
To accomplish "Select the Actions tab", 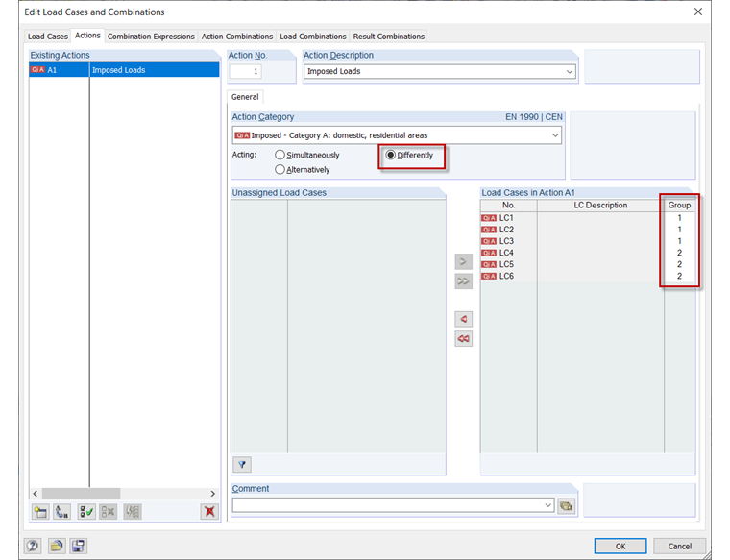I will click(x=87, y=36).
